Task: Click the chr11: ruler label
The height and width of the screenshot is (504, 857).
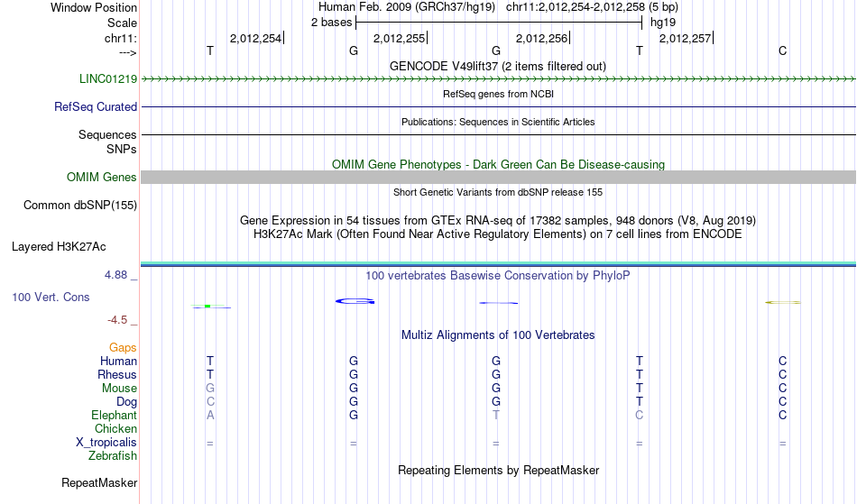Action: [121, 38]
